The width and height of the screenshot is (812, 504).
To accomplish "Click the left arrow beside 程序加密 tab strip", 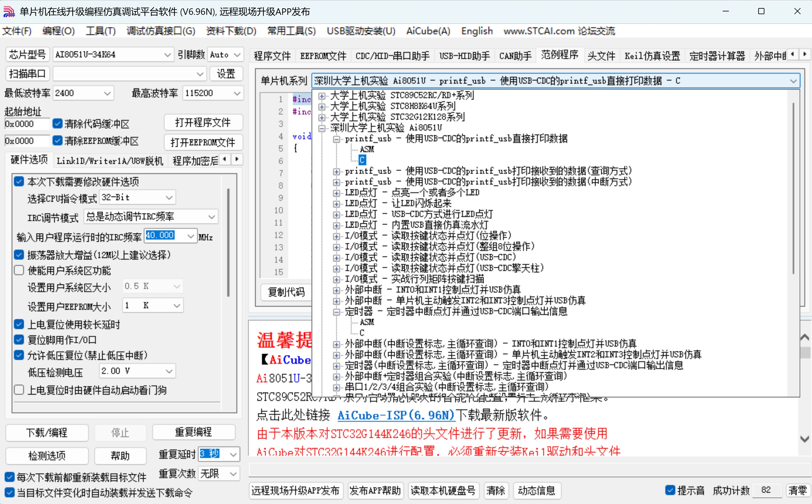I will (225, 160).
